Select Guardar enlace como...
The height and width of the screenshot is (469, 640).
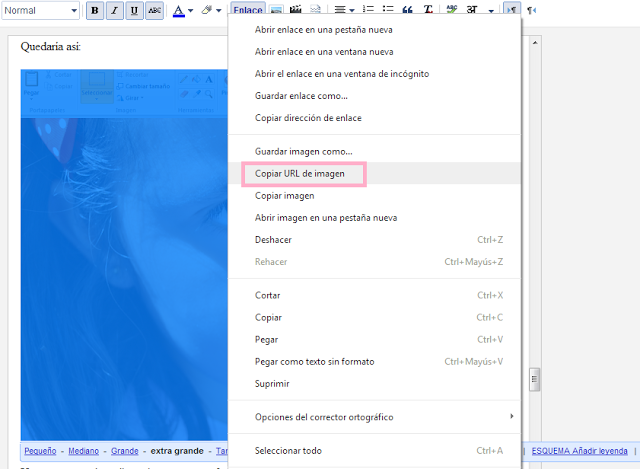374,96
